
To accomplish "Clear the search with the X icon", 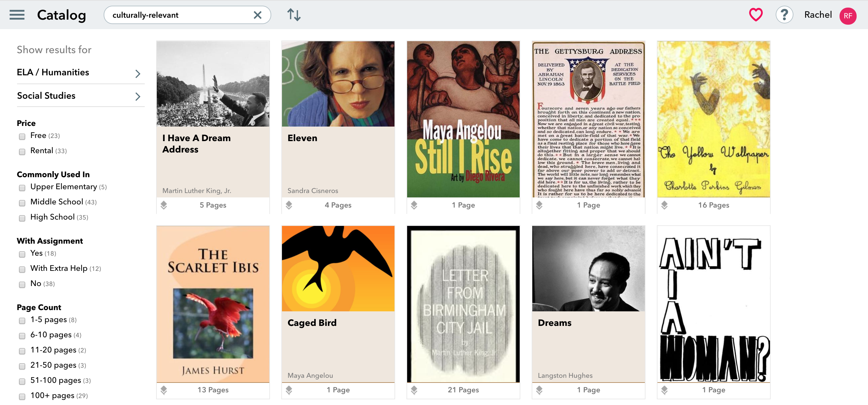I will [x=257, y=15].
